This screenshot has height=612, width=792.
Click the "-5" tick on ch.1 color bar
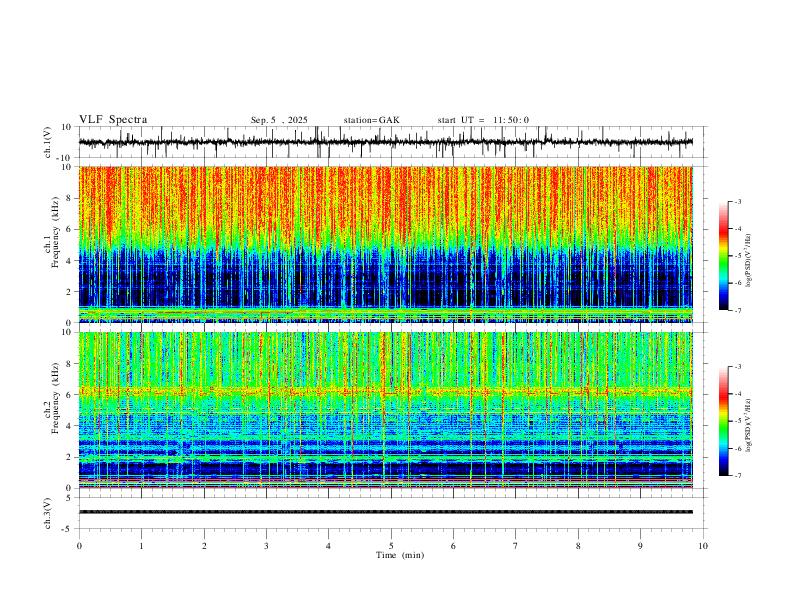point(738,256)
